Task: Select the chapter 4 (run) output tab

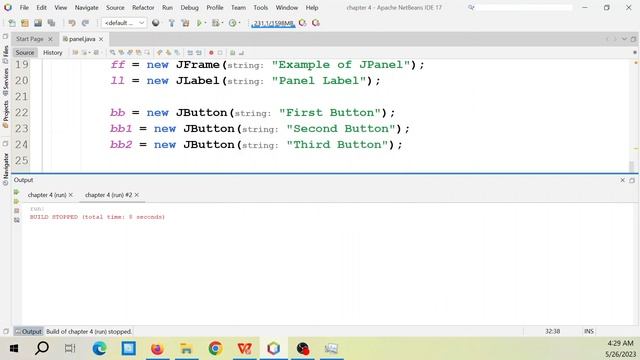Action: (47, 195)
